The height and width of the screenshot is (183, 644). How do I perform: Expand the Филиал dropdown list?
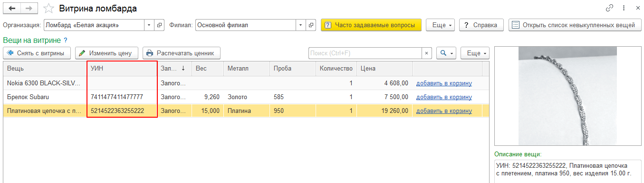pyautogui.click(x=301, y=25)
